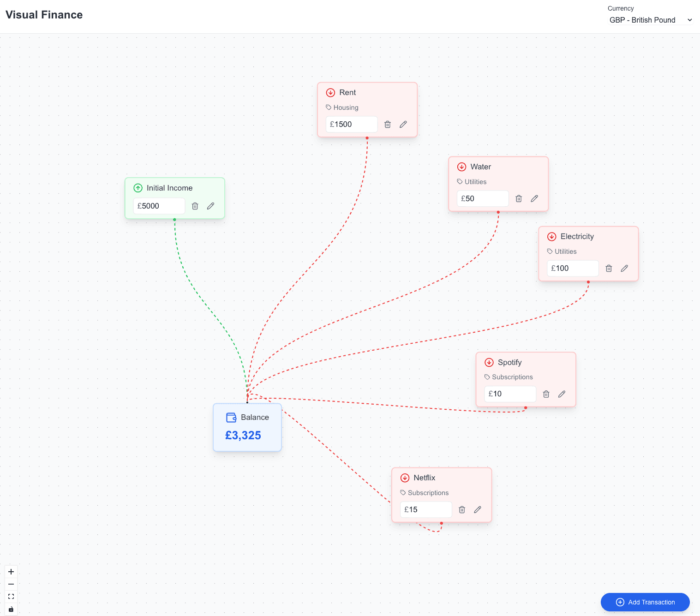700x616 pixels.
Task: Click the zoom out control on the canvas
Action: [x=11, y=584]
